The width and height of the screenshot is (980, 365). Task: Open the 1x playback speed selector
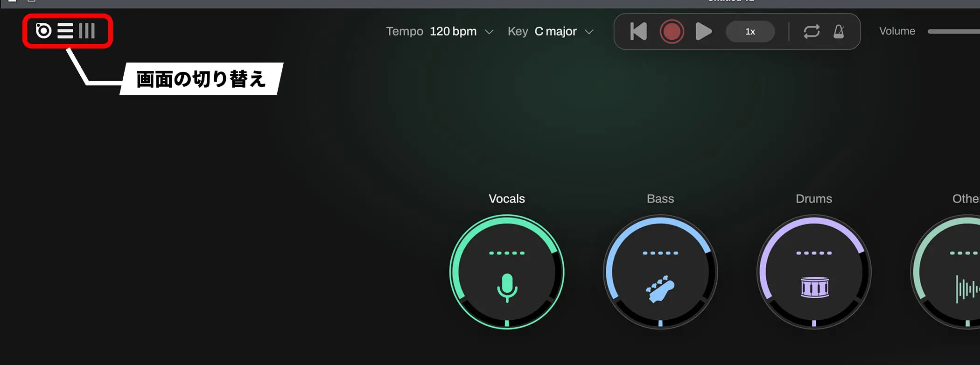click(750, 32)
